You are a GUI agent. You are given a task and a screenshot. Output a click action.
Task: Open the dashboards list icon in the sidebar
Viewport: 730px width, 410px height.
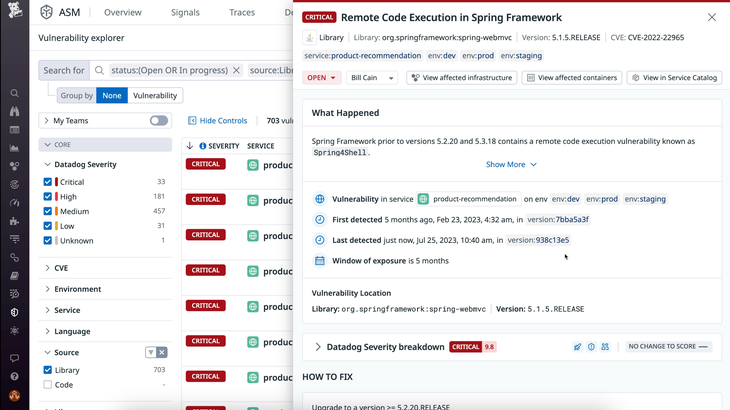click(14, 130)
